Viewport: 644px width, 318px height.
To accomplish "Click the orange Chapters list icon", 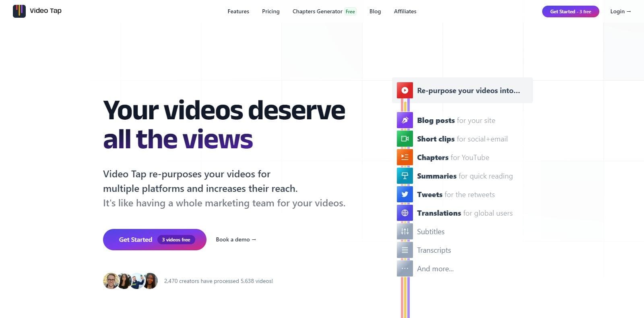I will 405,157.
